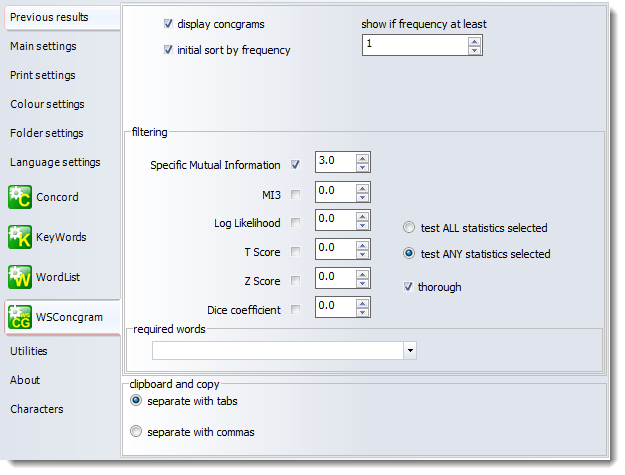Click the Concord tool icon
The width and height of the screenshot is (625, 475).
[20, 197]
